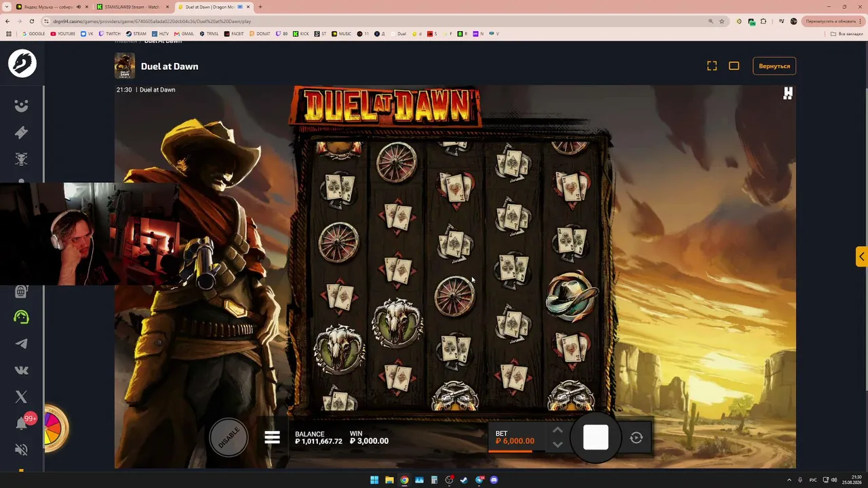Open File Explorer from the taskbar
The image size is (868, 488).
pyautogui.click(x=389, y=480)
